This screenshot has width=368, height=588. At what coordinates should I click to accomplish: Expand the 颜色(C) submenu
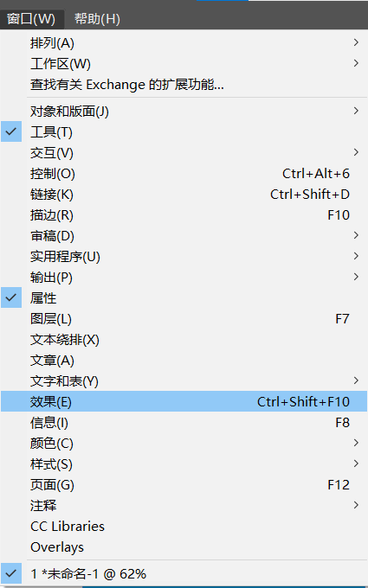184,444
